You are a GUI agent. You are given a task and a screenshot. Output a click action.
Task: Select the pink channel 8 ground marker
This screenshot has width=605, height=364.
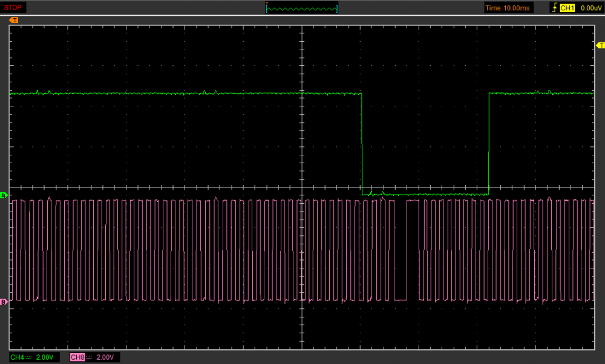point(4,301)
